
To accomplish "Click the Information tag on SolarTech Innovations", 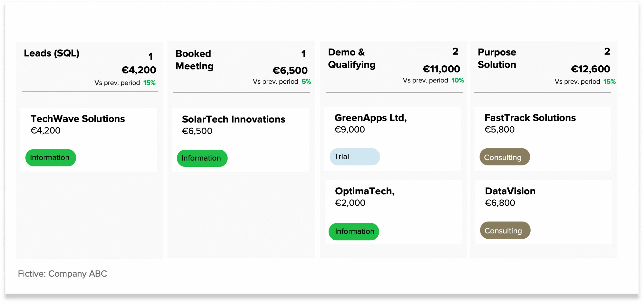I will tap(202, 158).
